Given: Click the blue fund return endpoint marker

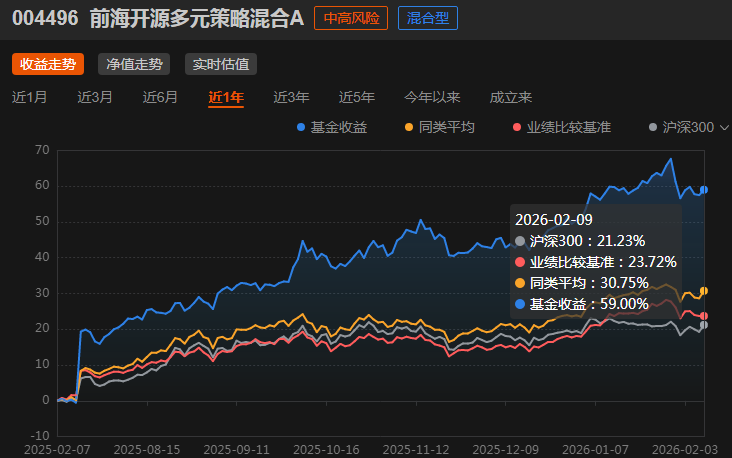Looking at the screenshot, I should 704,190.
